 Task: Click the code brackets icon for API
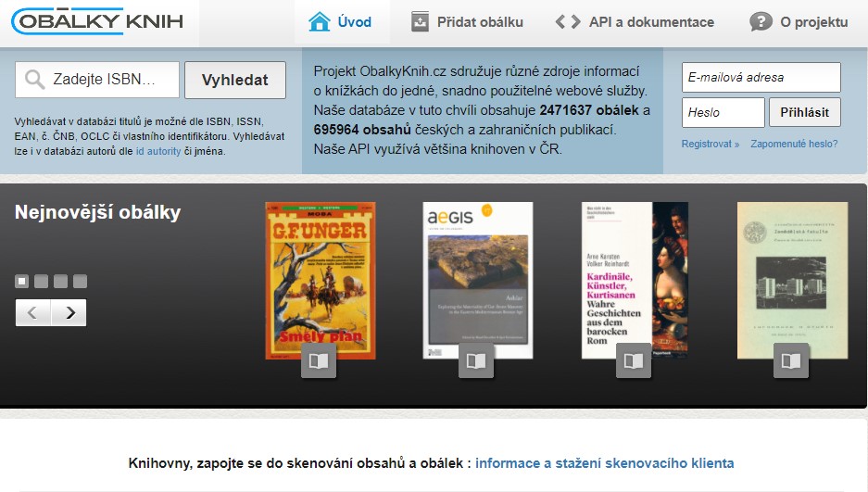coord(568,22)
